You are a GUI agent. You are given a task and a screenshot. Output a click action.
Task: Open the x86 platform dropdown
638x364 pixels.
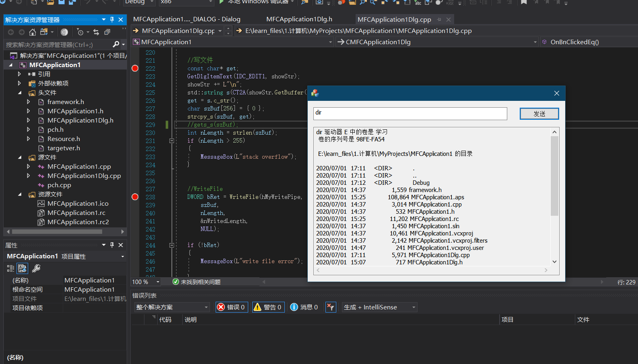211,2
